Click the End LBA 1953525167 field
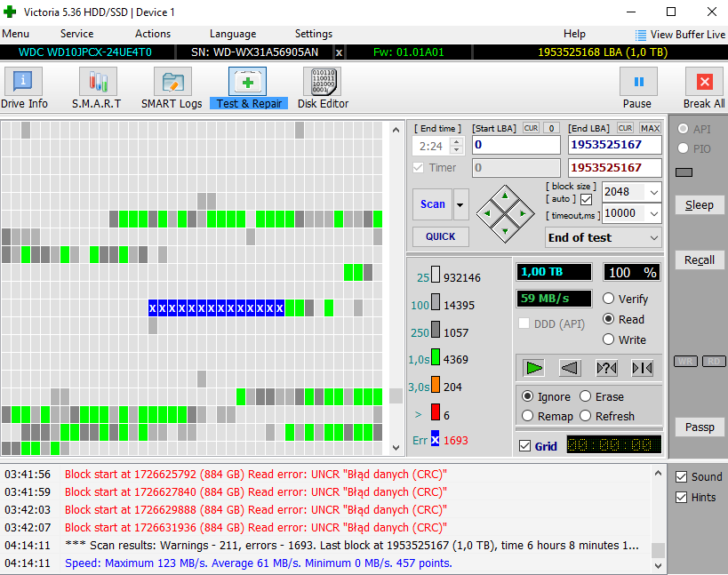The image size is (728, 575). coord(615,145)
